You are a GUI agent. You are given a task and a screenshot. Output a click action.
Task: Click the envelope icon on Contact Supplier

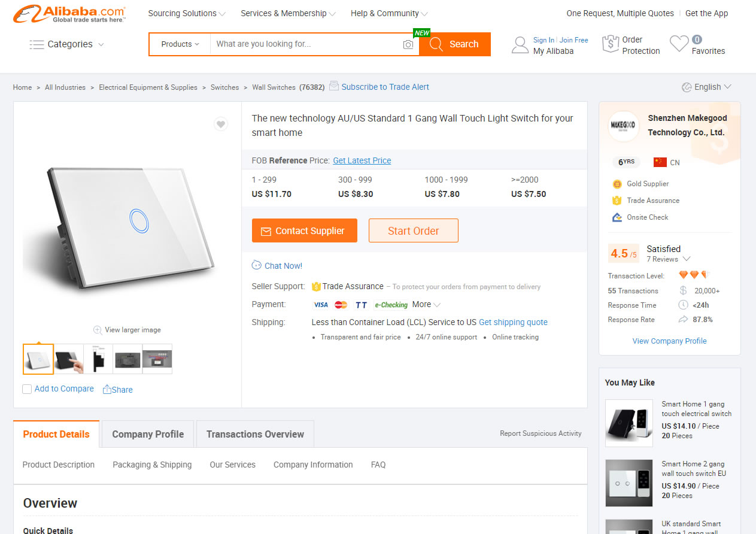pos(266,231)
